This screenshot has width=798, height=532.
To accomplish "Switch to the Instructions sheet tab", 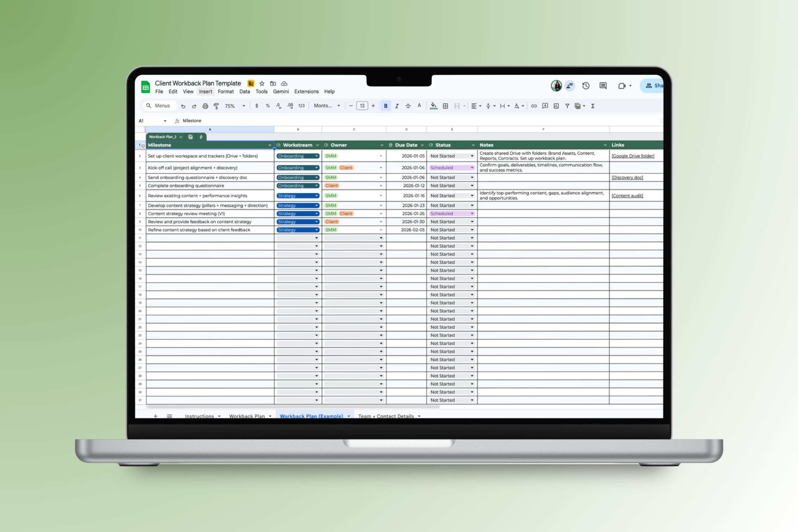I will (x=199, y=416).
